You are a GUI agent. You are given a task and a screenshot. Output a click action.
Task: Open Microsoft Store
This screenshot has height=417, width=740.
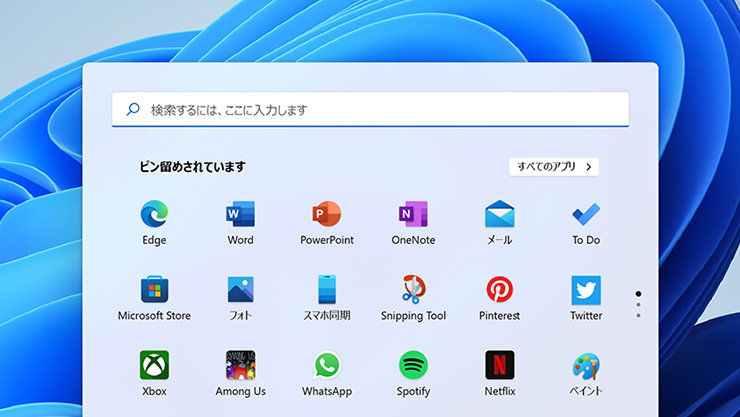(x=154, y=298)
